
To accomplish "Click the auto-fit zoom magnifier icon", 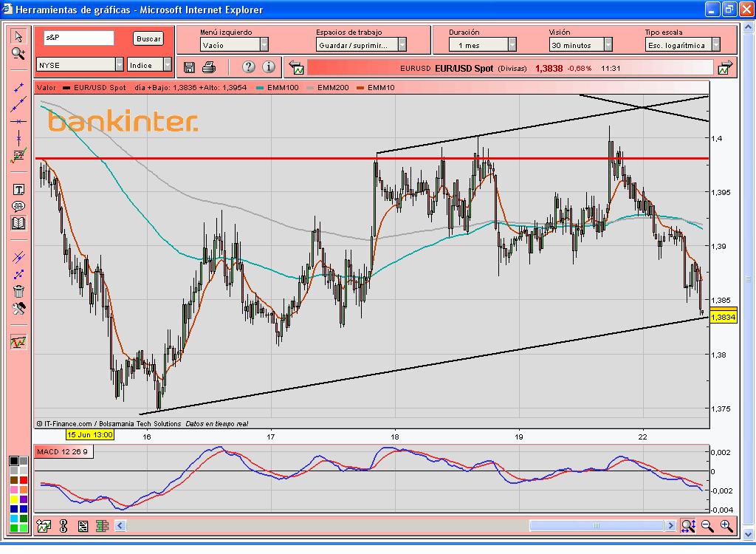I will click(x=688, y=526).
